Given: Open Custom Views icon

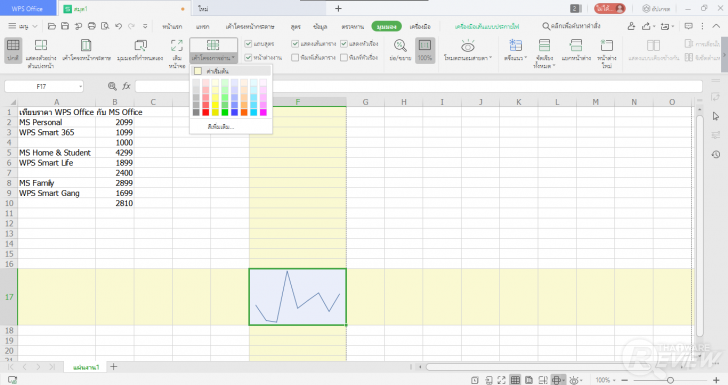Looking at the screenshot, I should 140,46.
